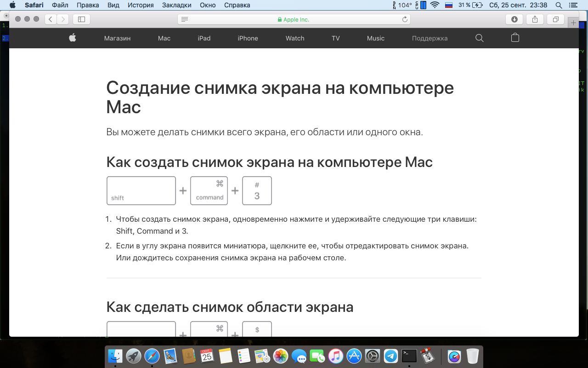The width and height of the screenshot is (588, 368).
Task: Go to Магазин on Apple navigation
Action: click(x=118, y=38)
